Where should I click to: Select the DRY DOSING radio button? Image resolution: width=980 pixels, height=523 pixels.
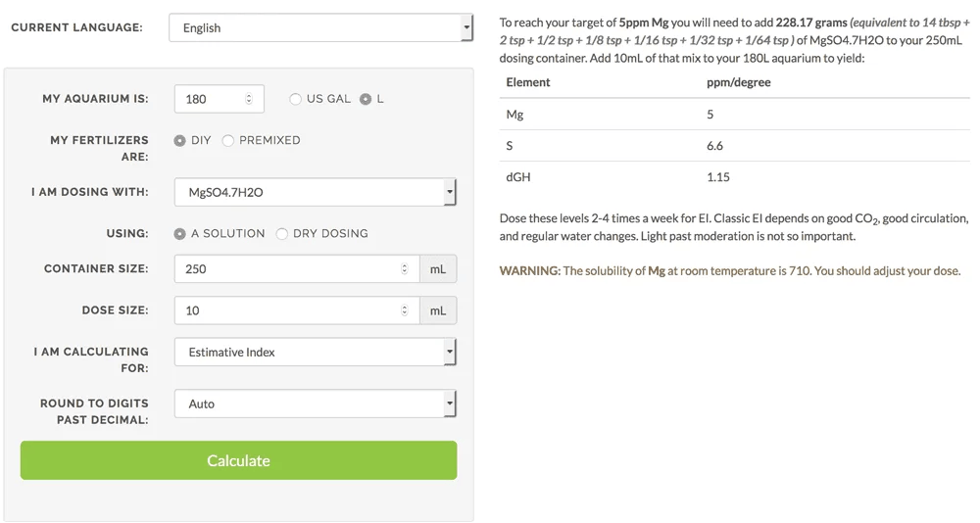pyautogui.click(x=282, y=234)
